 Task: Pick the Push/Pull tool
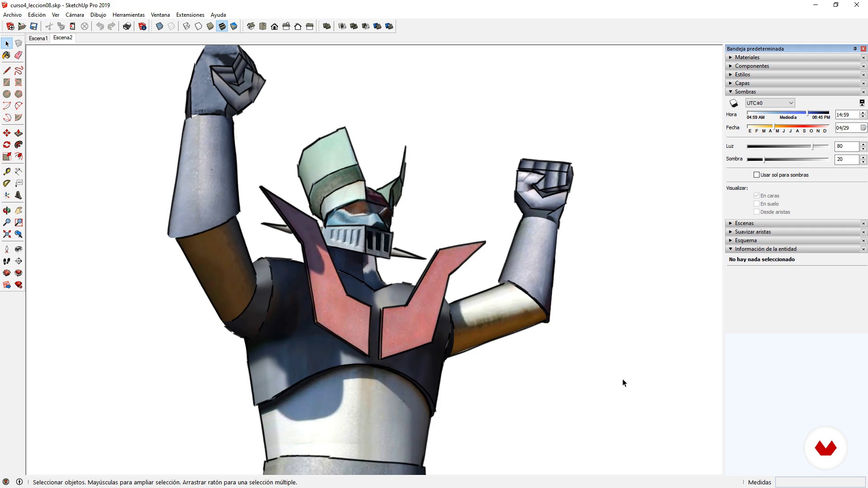19,133
